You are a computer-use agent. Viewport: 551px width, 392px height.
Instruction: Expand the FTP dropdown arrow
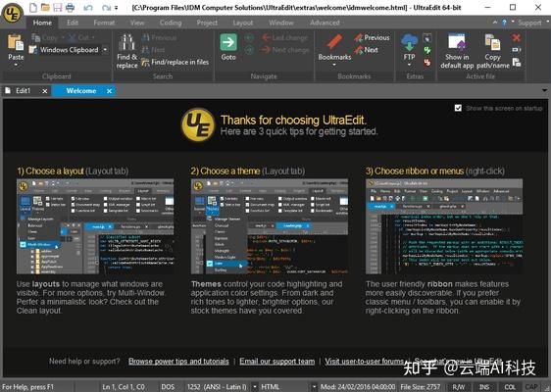click(x=409, y=65)
